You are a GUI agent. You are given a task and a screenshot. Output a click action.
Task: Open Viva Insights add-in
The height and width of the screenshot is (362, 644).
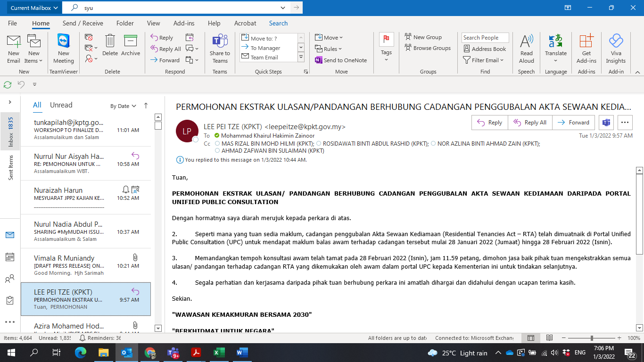(616, 49)
